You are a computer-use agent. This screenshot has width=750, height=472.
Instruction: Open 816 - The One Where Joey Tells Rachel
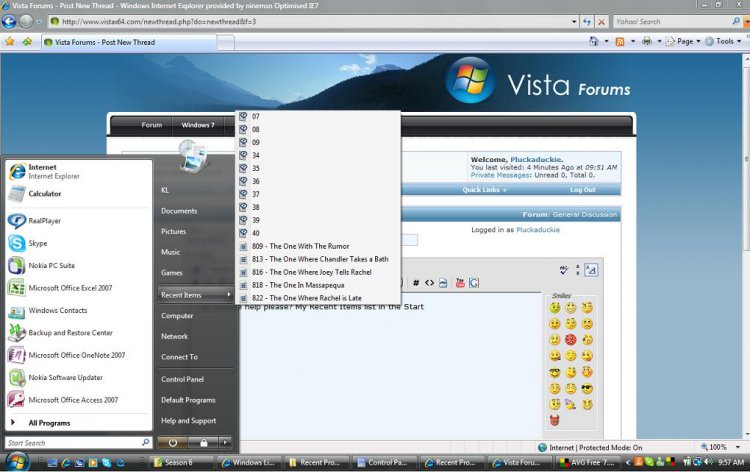pyautogui.click(x=318, y=272)
